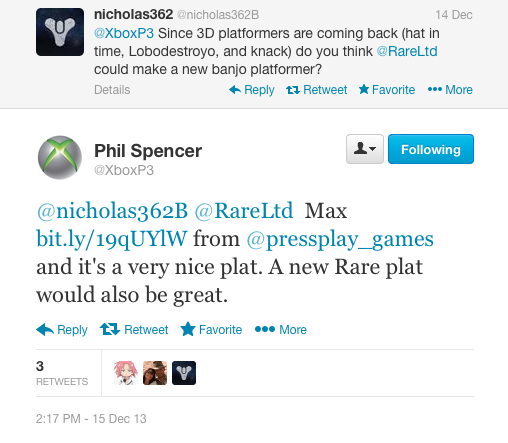Viewport: 508px width, 443px height.
Task: Favorite nicholas362's tweet with the star
Action: (x=364, y=89)
